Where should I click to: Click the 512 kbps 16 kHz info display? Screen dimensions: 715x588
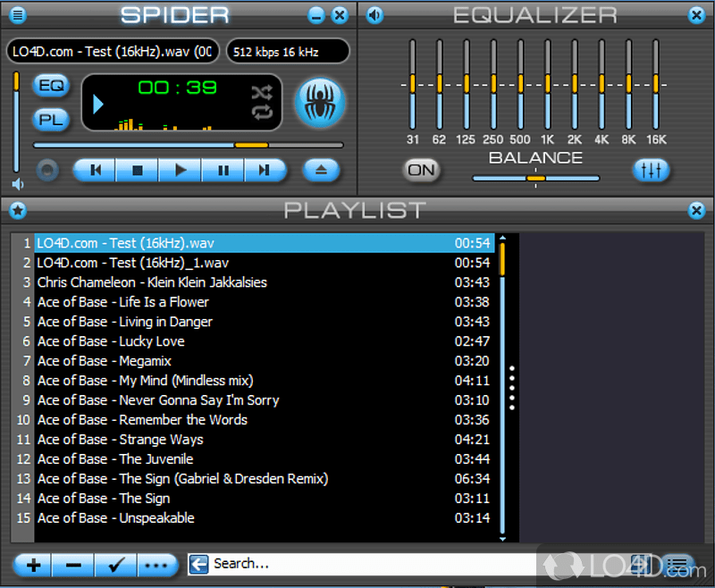pyautogui.click(x=288, y=51)
